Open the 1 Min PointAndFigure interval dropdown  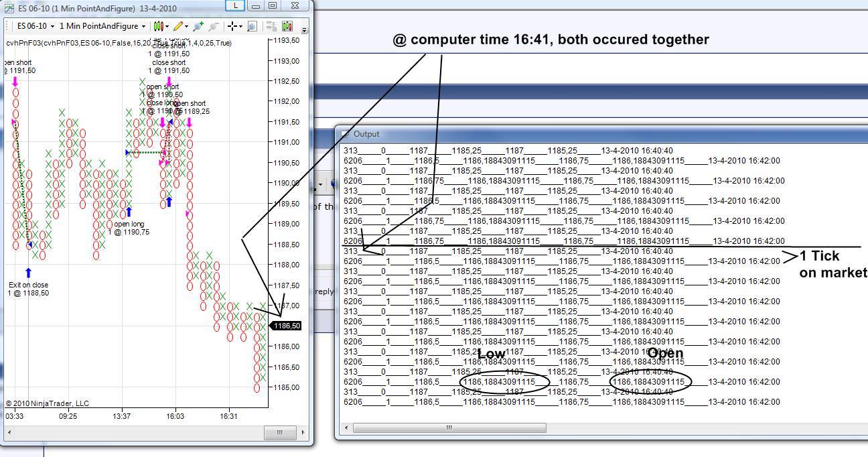tap(102, 26)
